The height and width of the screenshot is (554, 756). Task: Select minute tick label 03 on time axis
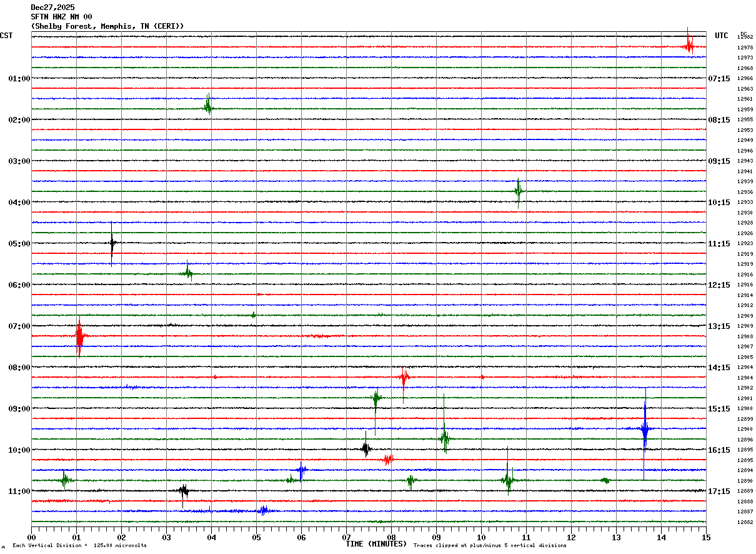166,537
